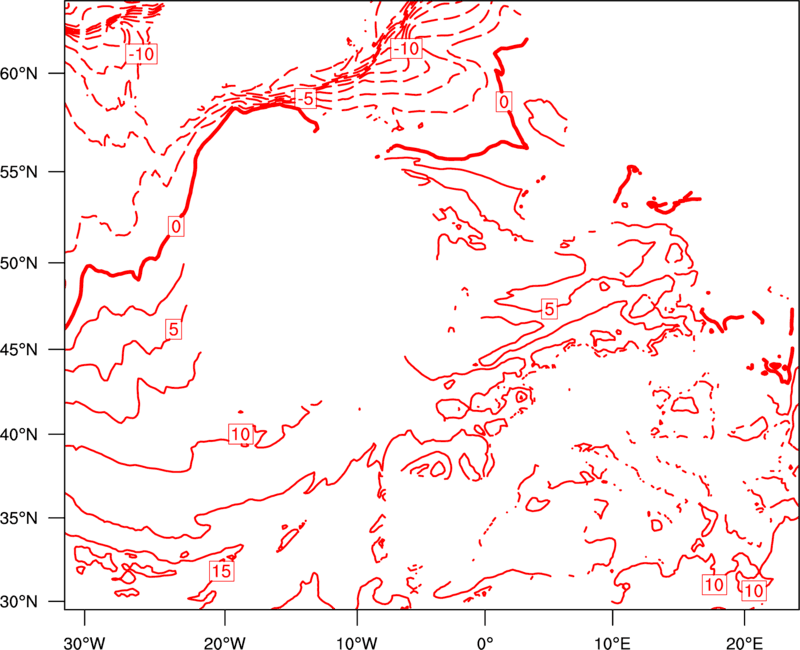Viewport: 800px width, 650px height.
Task: Select the 20°W longitude axis label
Action: pyautogui.click(x=224, y=643)
